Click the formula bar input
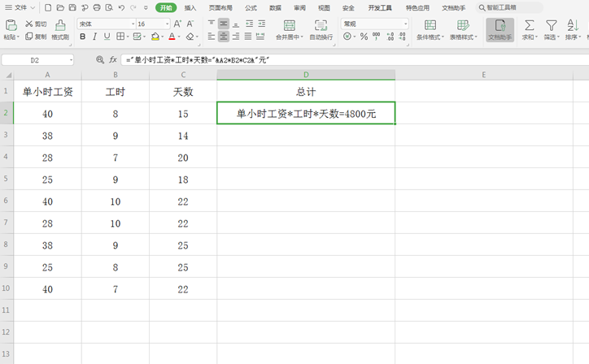 [355, 59]
